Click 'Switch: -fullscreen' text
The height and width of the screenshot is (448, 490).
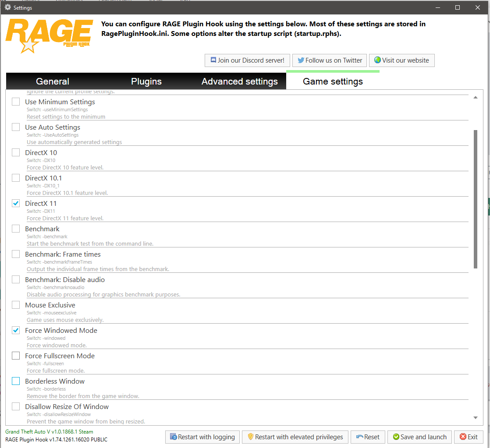(x=45, y=363)
